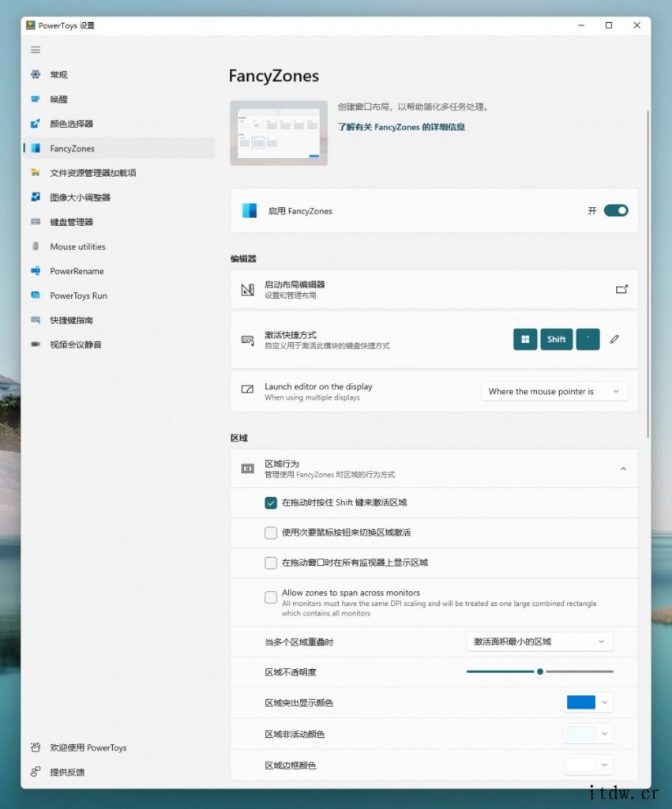Go to the 常规 settings page

pos(118,74)
